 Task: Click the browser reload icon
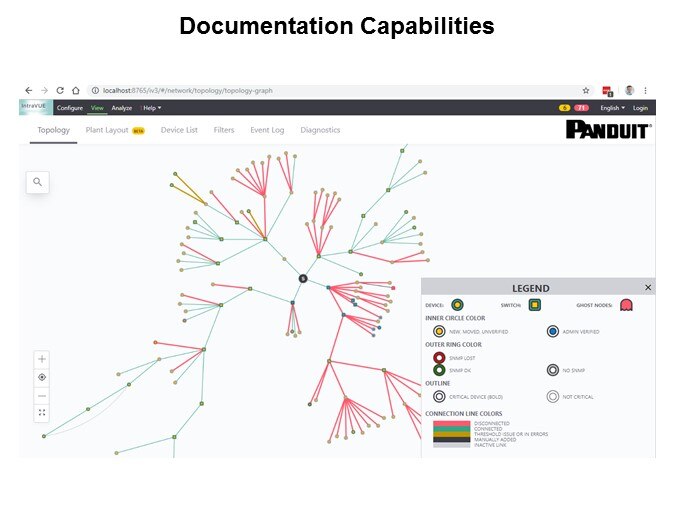point(60,90)
